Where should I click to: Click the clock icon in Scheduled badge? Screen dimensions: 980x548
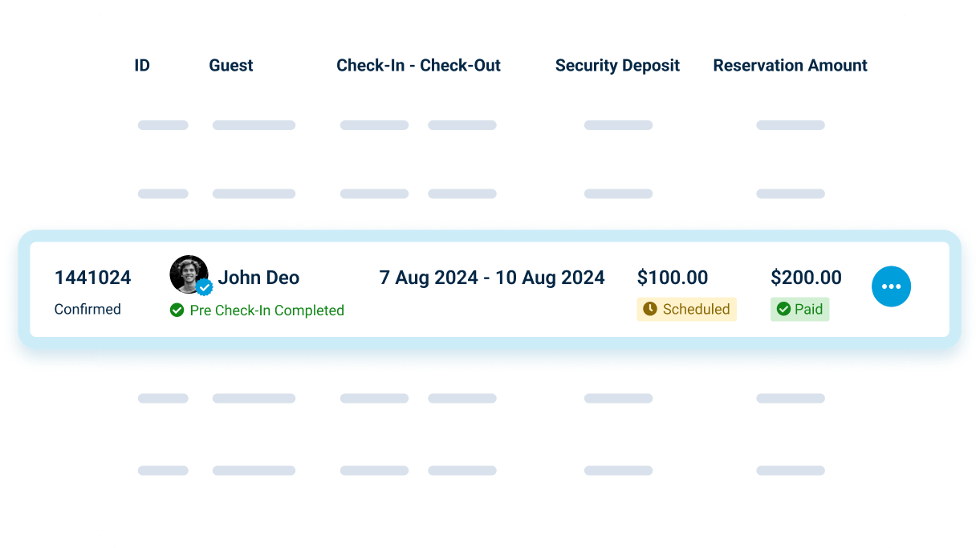point(650,309)
